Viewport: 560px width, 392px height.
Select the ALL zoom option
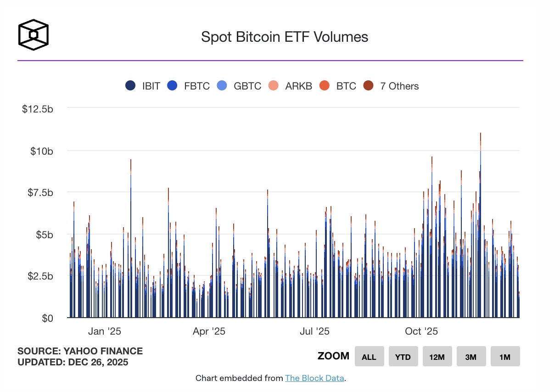coord(369,356)
